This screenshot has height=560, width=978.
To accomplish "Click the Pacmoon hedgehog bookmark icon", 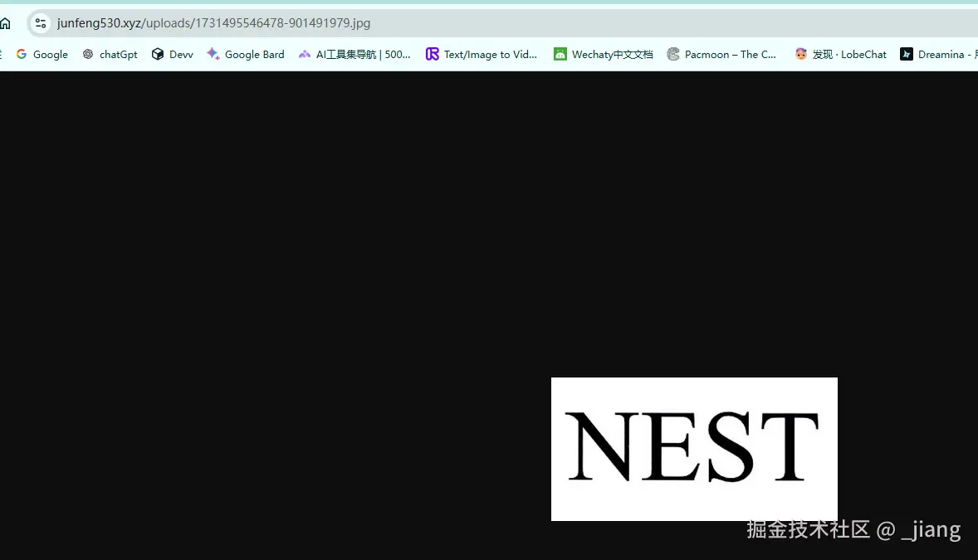I will [x=672, y=54].
